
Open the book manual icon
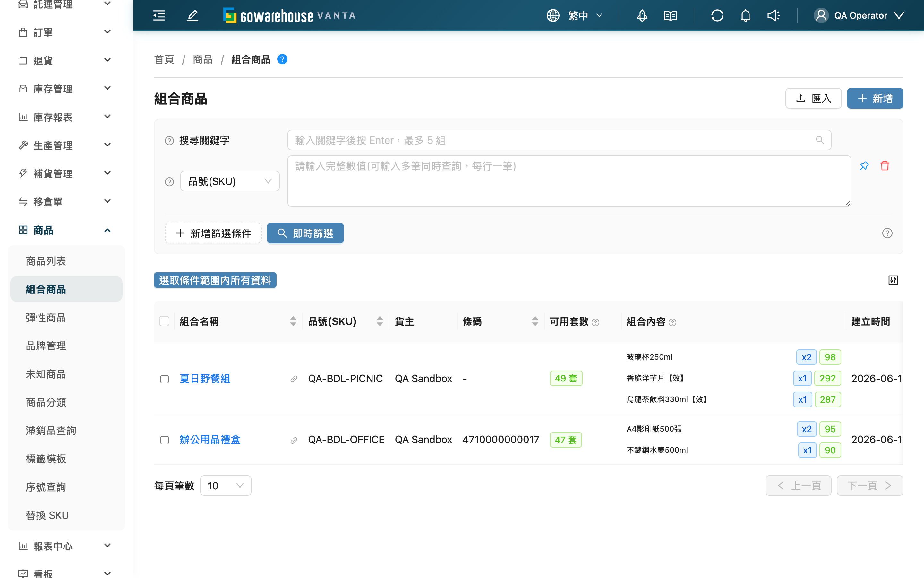click(670, 16)
